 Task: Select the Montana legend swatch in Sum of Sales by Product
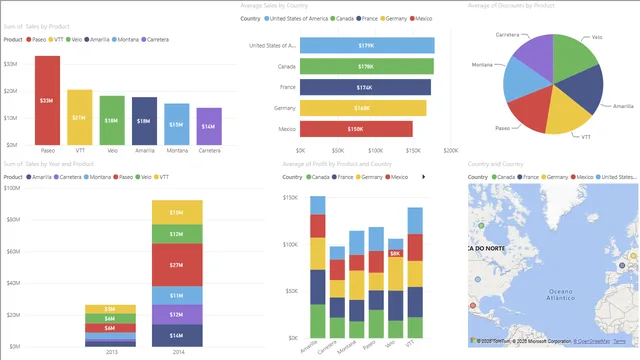click(114, 40)
